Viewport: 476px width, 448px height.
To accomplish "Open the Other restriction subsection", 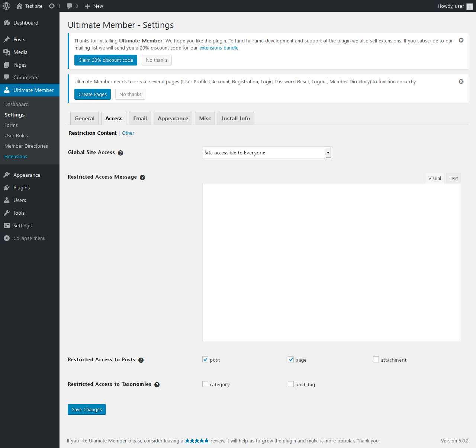I will (x=128, y=133).
